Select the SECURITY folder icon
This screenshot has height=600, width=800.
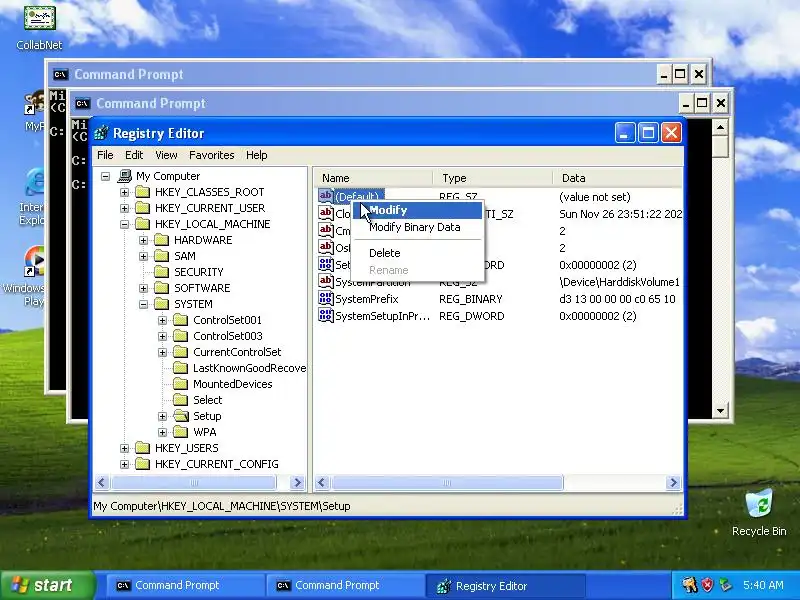(x=162, y=272)
